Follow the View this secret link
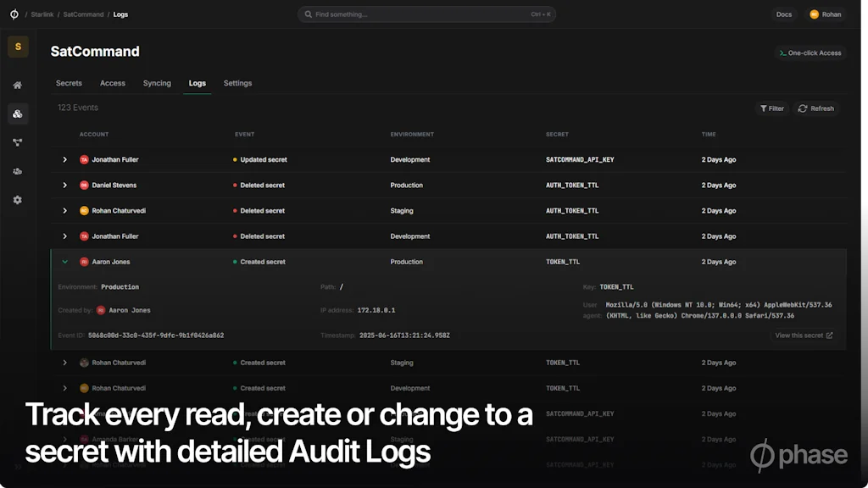Image resolution: width=868 pixels, height=488 pixels. (804, 335)
